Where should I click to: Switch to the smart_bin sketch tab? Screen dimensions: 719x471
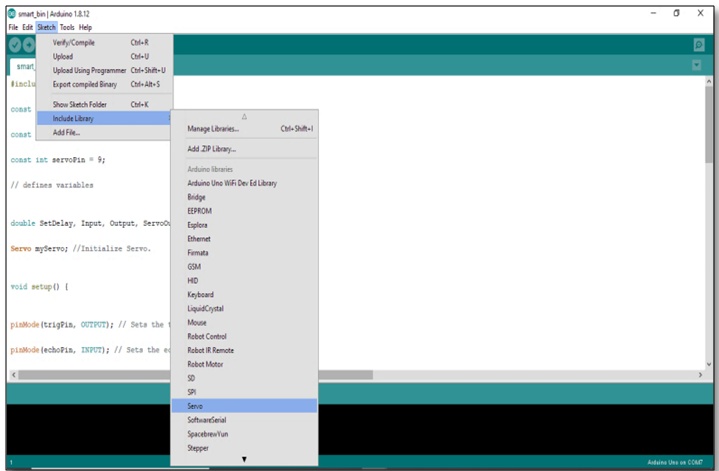point(24,67)
